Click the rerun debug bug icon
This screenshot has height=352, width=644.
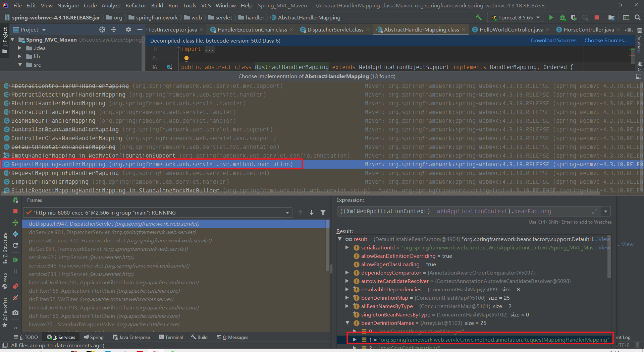click(15, 200)
